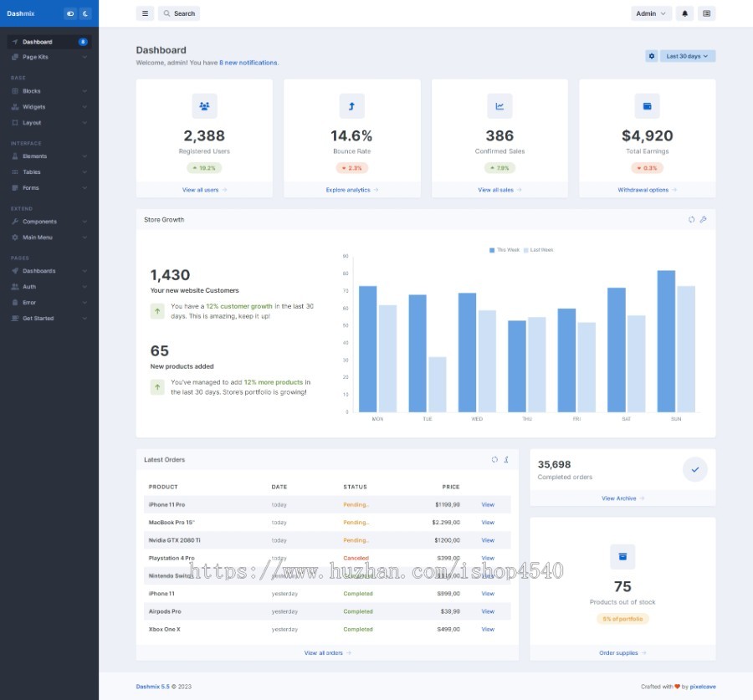
Task: Open the Dashmix 5.5 footer link
Action: (x=153, y=687)
